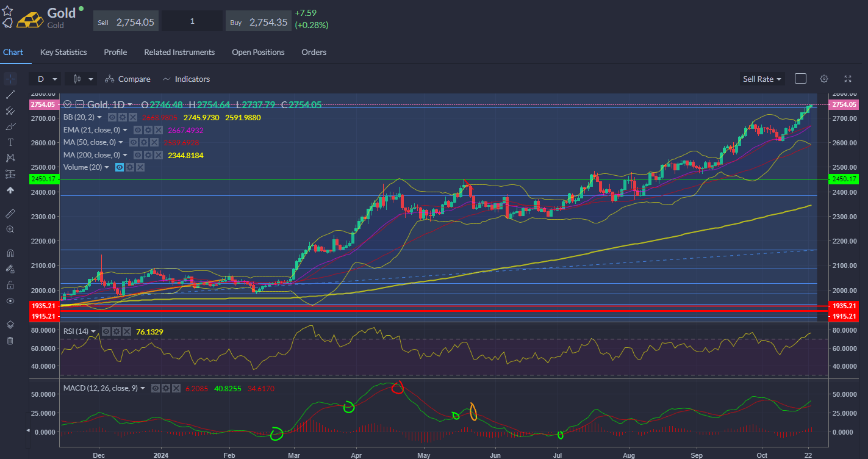Open the D timeframe dropdown

47,79
